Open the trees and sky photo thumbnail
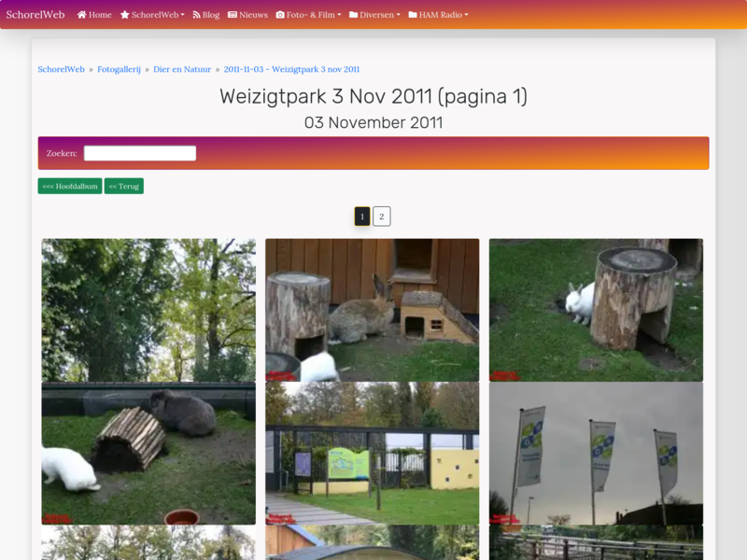This screenshot has height=560, width=747. 148,310
